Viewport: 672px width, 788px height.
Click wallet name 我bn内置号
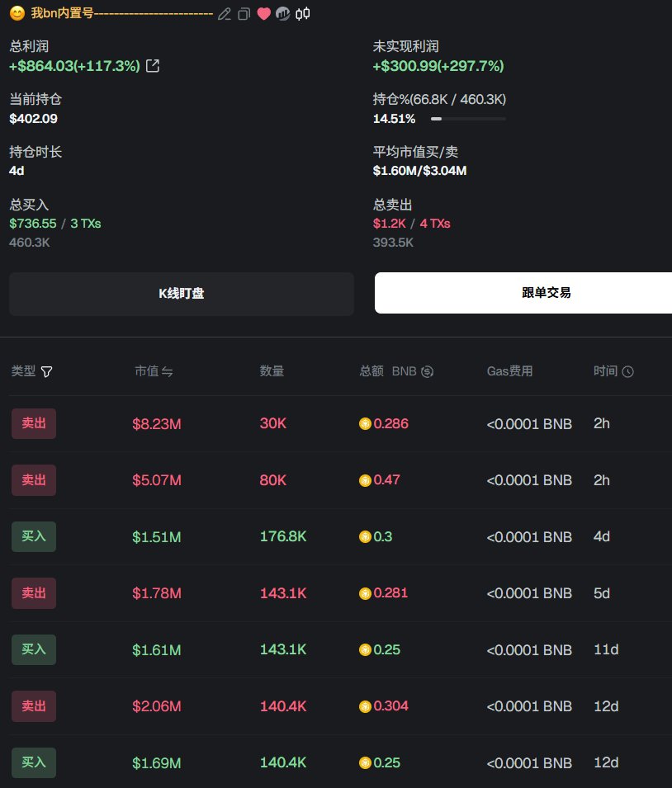click(63, 13)
